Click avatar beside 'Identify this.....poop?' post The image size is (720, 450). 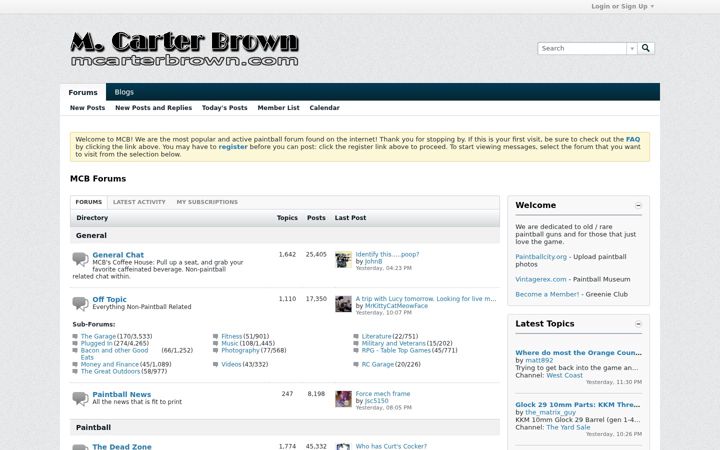[x=343, y=259]
